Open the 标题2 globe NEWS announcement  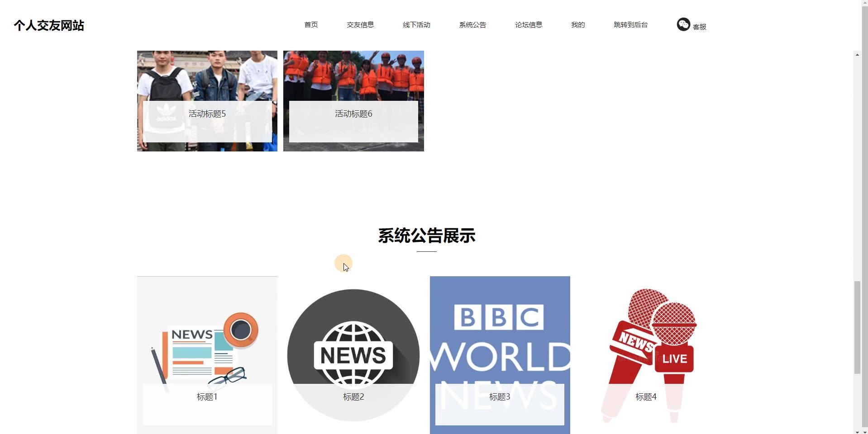[353, 355]
